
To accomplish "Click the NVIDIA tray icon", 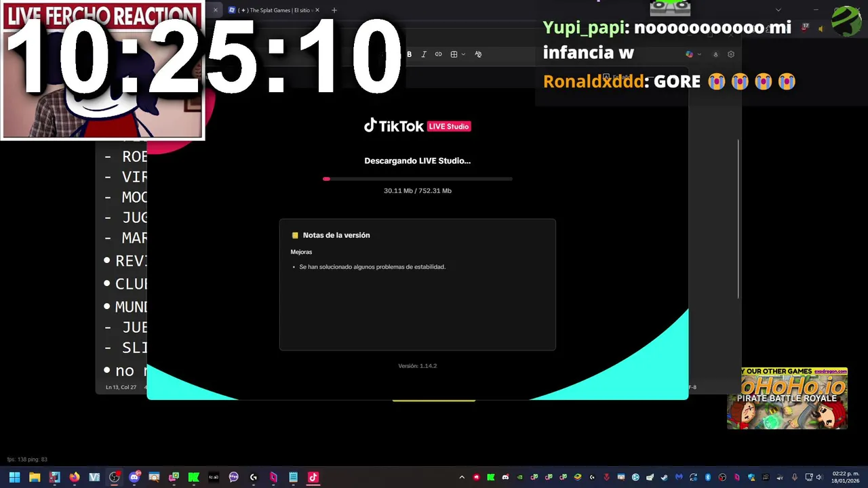I will pyautogui.click(x=520, y=477).
